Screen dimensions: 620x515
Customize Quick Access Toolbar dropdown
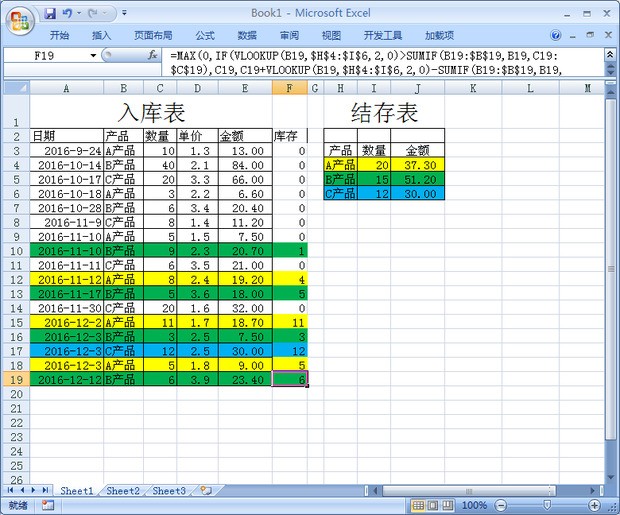[124, 13]
